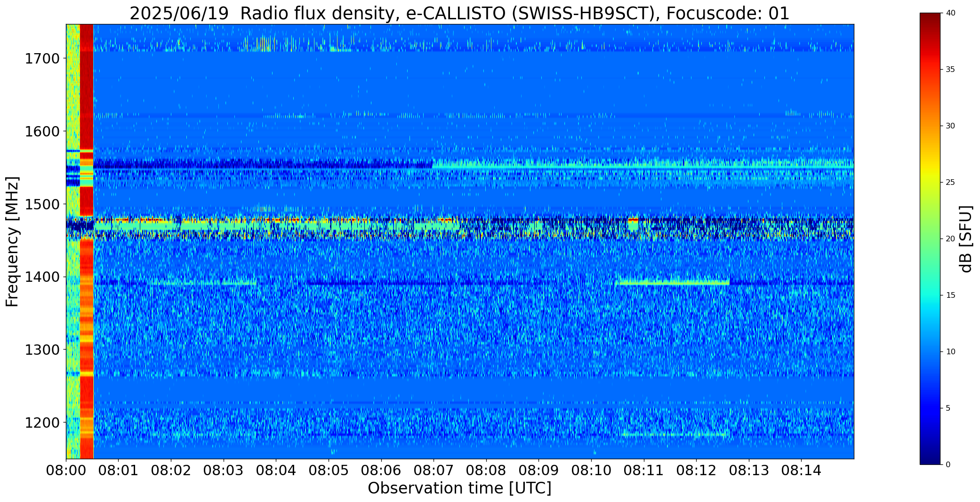Click the 08:13 time tick label

(749, 470)
